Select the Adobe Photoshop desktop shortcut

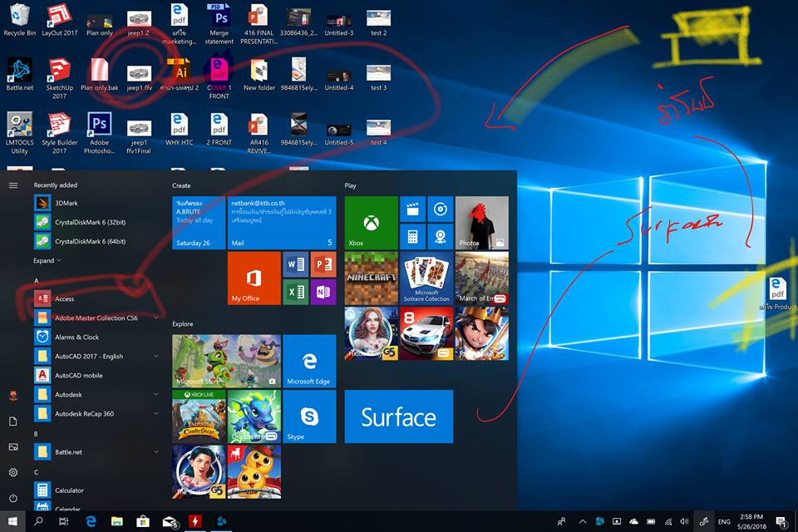[99, 133]
